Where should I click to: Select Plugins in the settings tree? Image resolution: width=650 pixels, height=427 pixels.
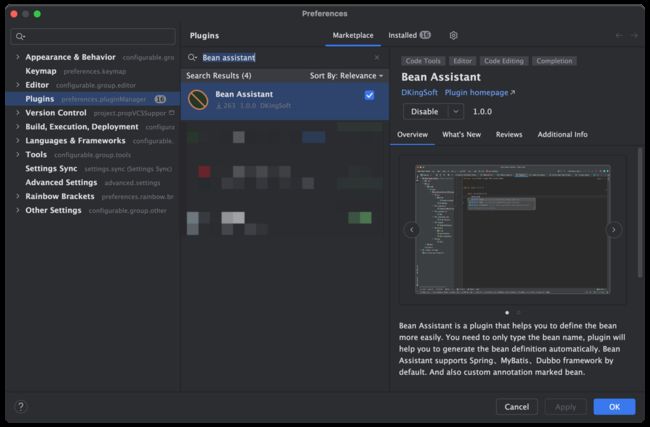[x=93, y=99]
